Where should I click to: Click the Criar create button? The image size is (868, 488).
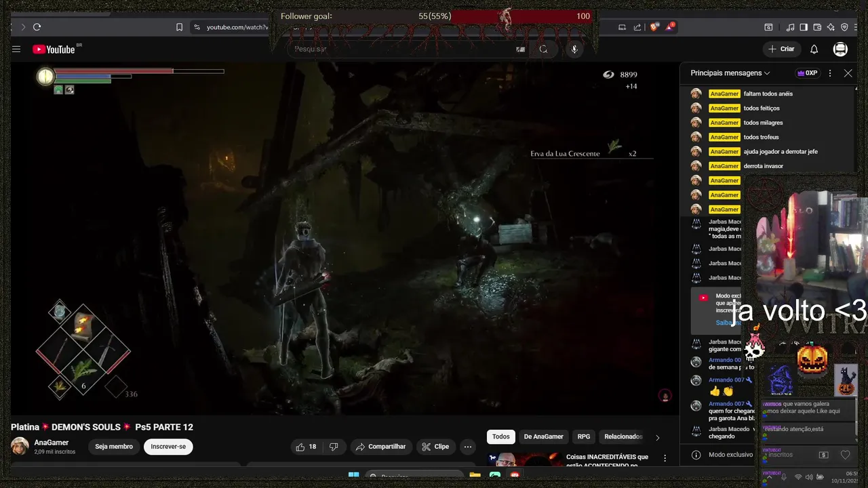(781, 49)
